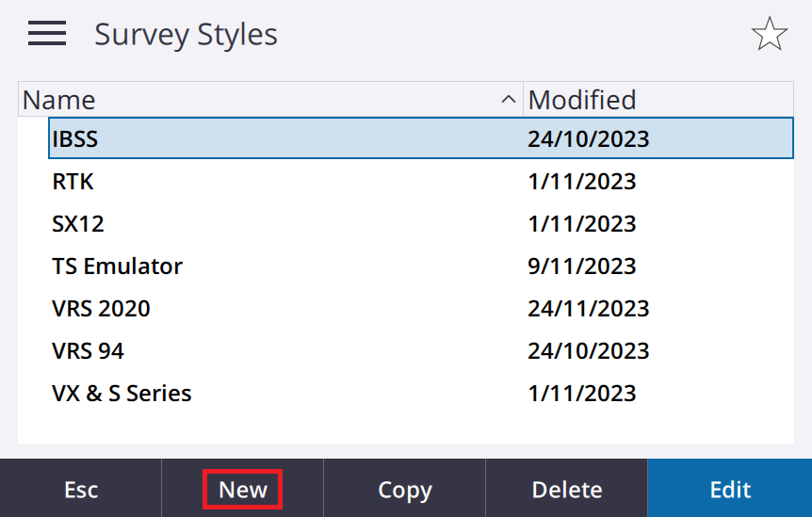Select the VRS 2020 survey style
The height and width of the screenshot is (517, 812).
tap(420, 309)
